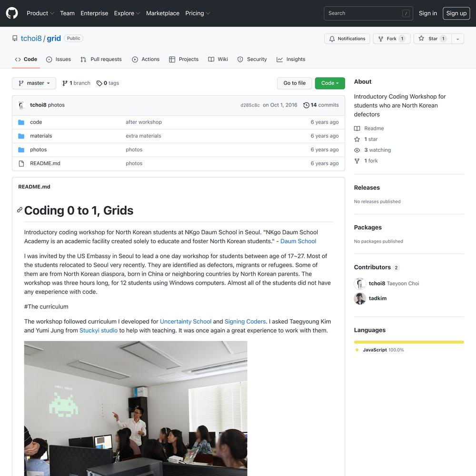Image resolution: width=476 pixels, height=476 pixels.
Task: Click the README.md file icon
Action: [21, 164]
